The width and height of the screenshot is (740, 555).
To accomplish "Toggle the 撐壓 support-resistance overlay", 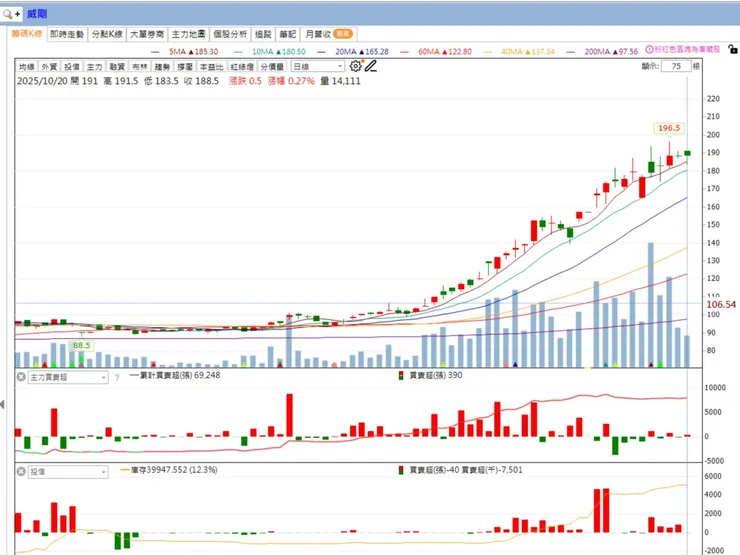I will (x=185, y=67).
